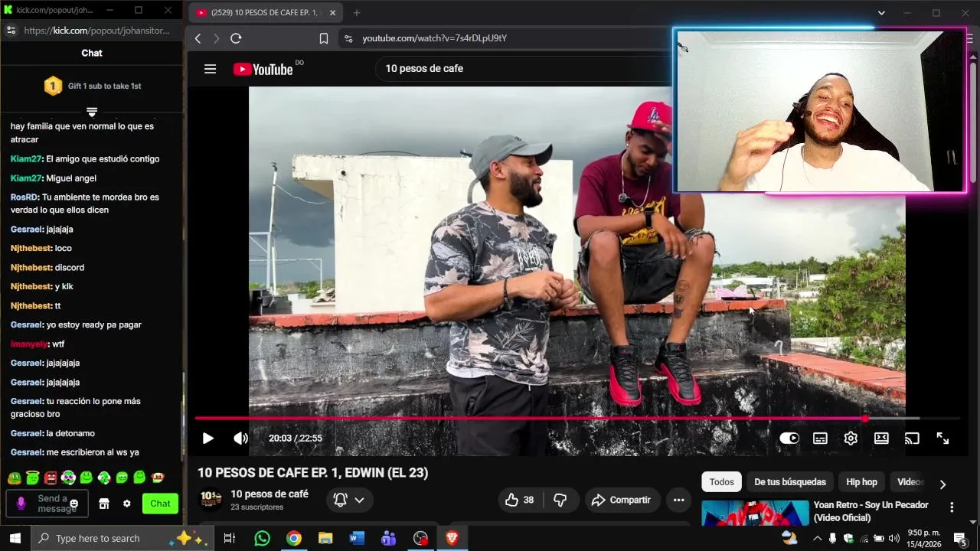
Task: Open Kick chat settings gear
Action: [x=127, y=504]
